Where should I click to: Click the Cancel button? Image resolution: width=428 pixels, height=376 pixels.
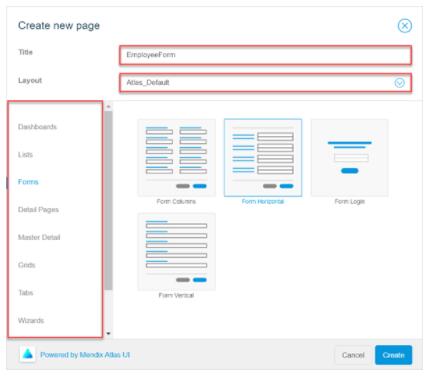point(353,355)
